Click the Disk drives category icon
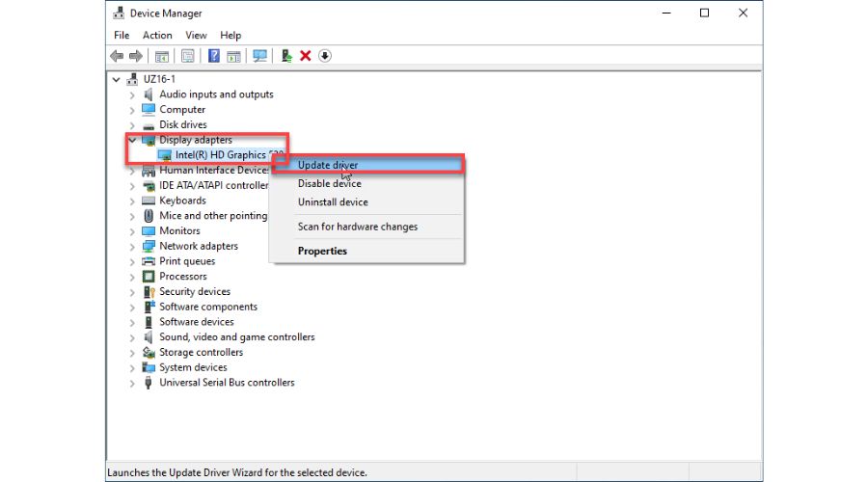 tap(149, 125)
